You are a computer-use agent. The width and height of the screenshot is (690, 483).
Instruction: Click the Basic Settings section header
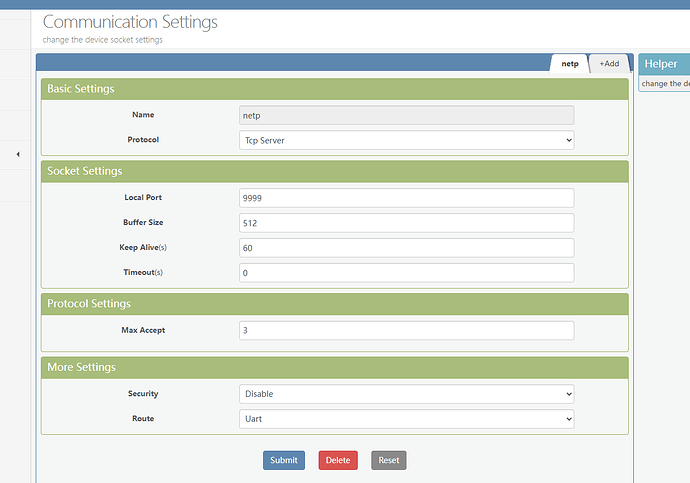[x=334, y=89]
